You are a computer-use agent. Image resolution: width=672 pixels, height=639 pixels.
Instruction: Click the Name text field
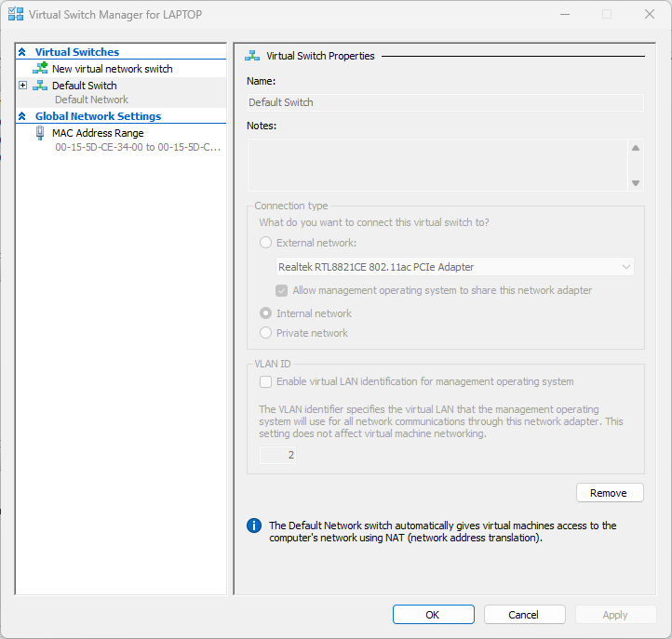click(x=445, y=102)
